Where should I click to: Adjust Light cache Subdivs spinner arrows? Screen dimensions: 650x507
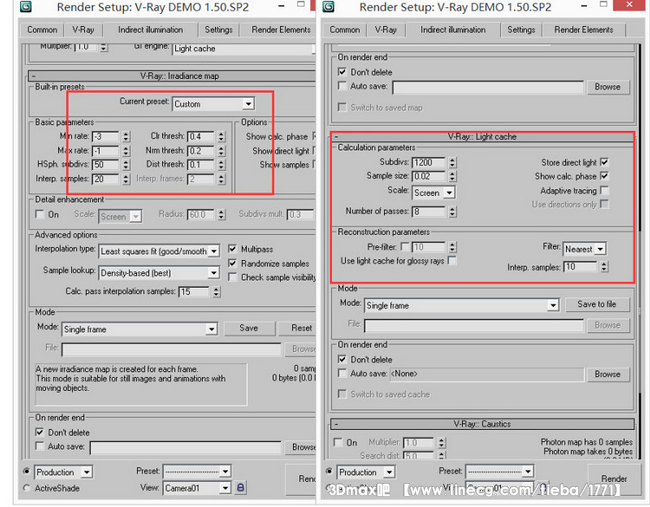tap(453, 162)
